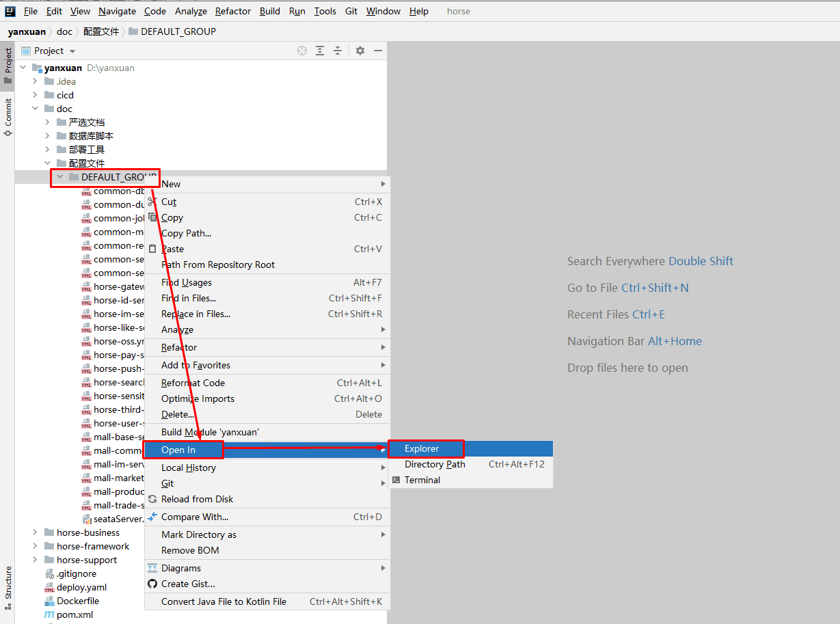Click the Compare With arrows icon
The width and height of the screenshot is (840, 624).
point(152,517)
